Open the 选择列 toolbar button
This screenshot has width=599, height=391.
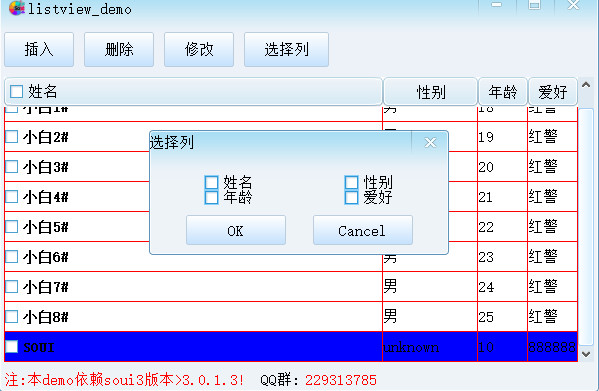[x=286, y=50]
